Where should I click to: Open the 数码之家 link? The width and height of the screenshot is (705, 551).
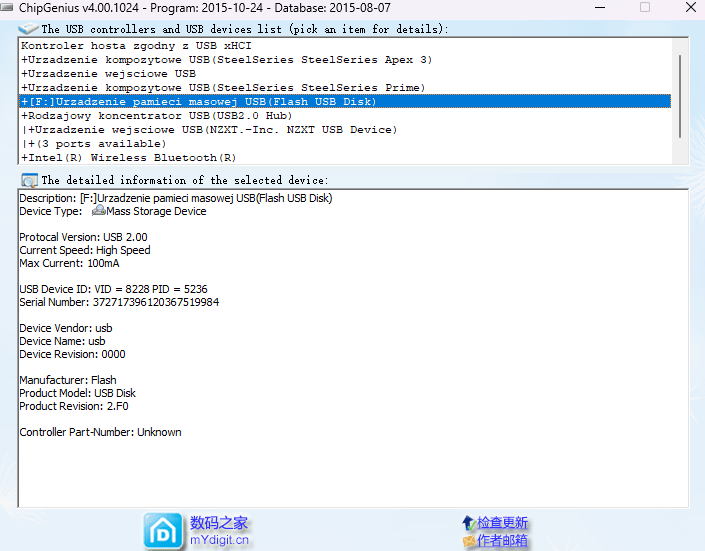point(219,523)
